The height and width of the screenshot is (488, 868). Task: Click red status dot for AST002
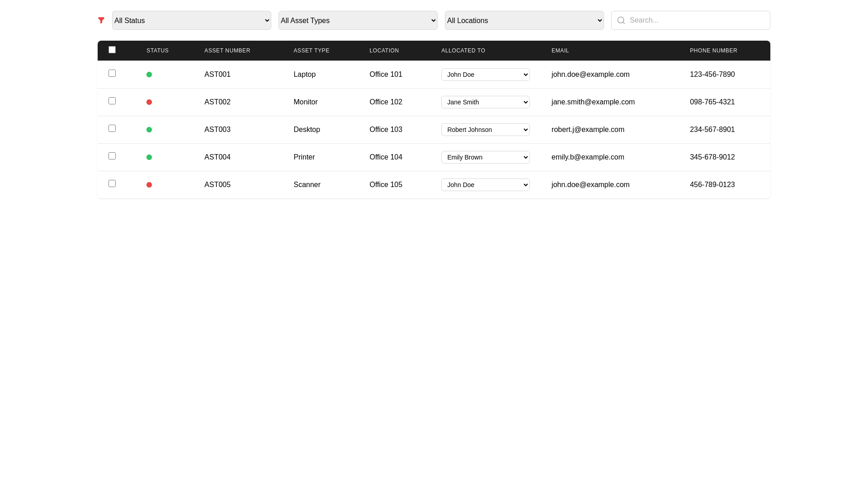[x=149, y=102]
